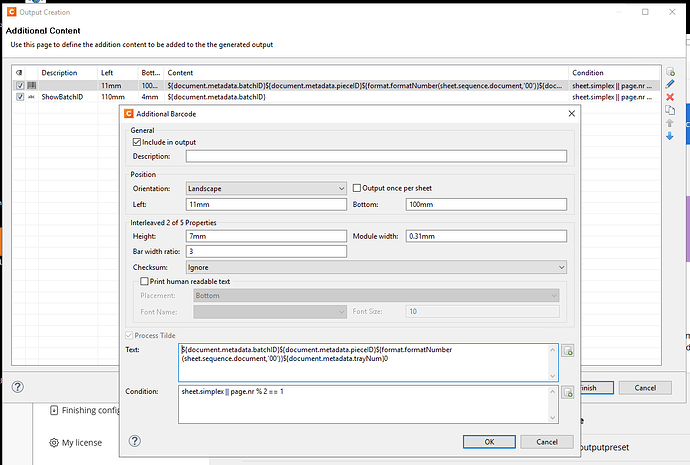
Task: Confirm barcode settings with OK
Action: [489, 442]
